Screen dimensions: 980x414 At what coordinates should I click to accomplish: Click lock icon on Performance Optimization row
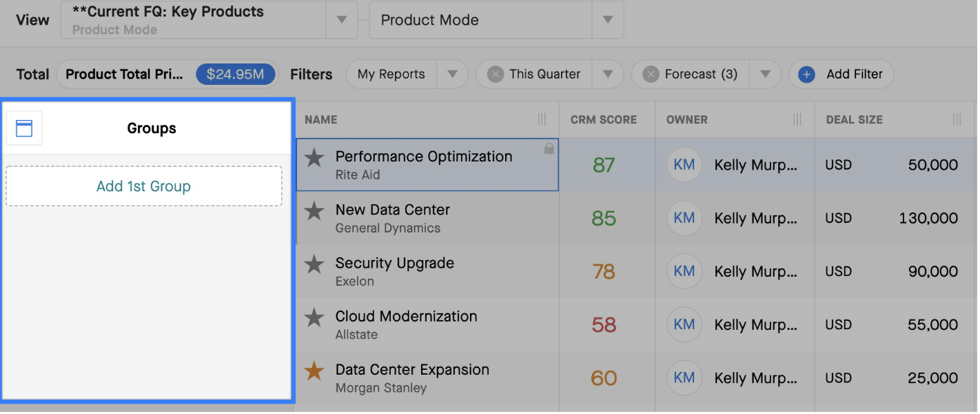(549, 148)
